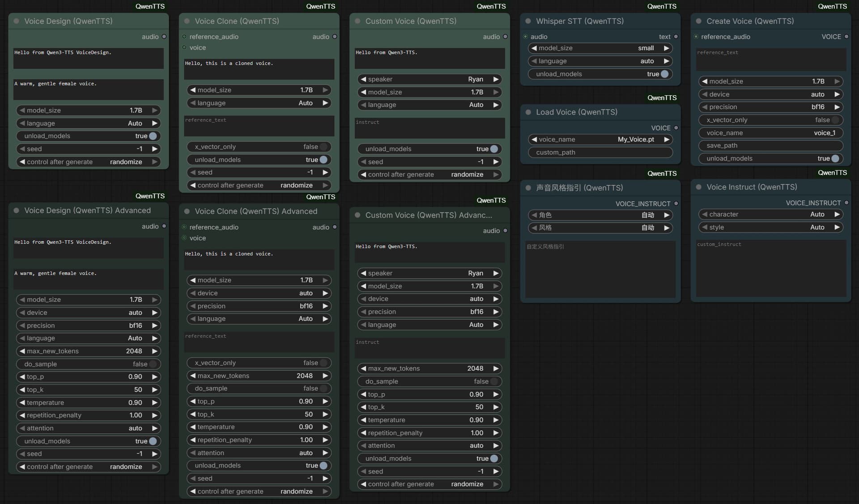
Task: Toggle x_vector_only in Voice Clone basic node
Action: click(x=259, y=147)
